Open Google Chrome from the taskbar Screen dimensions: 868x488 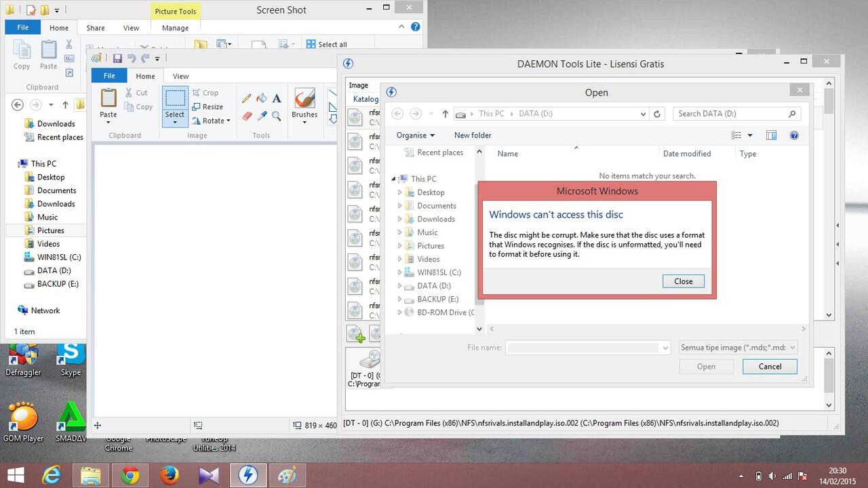point(130,475)
